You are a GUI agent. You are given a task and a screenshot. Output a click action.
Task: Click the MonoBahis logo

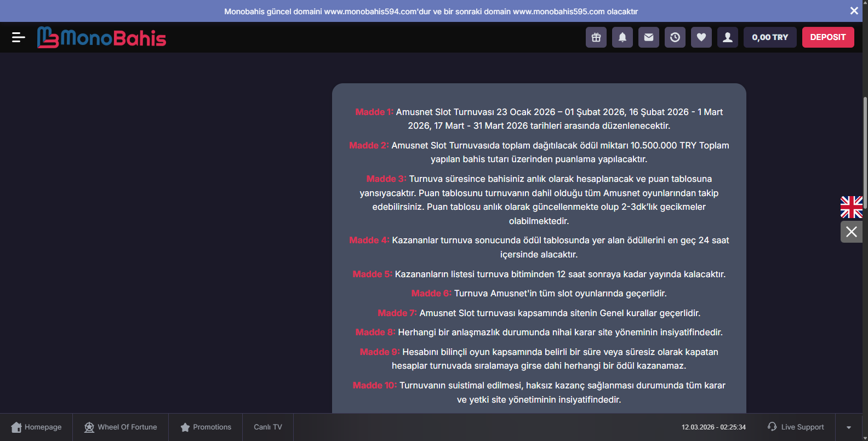coord(102,37)
